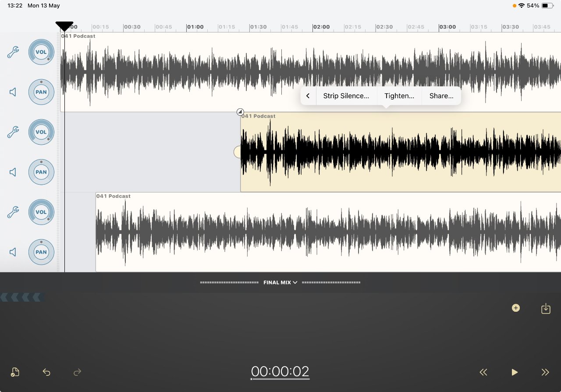Choose Tighten from the popup menu
Screen dimensions: 561x392
399,96
